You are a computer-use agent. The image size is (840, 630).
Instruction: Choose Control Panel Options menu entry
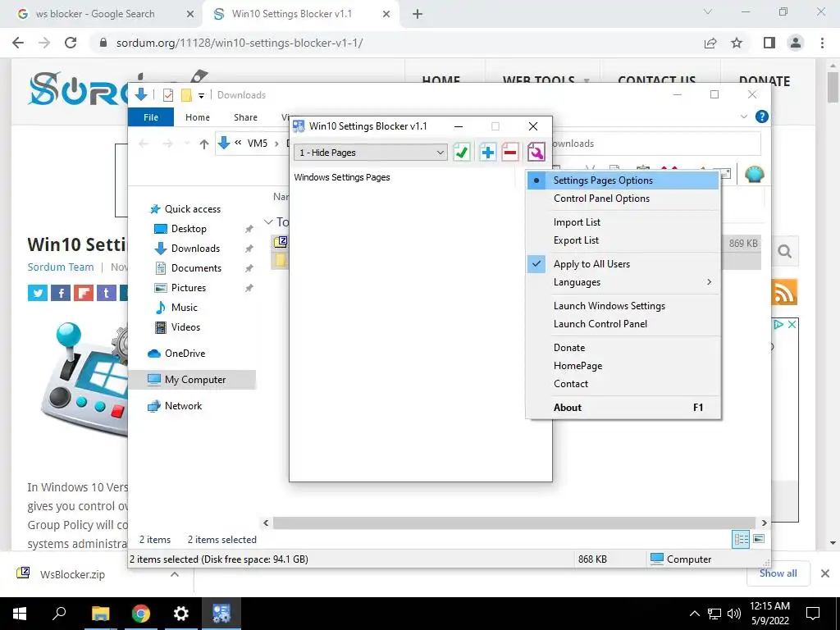tap(623, 199)
